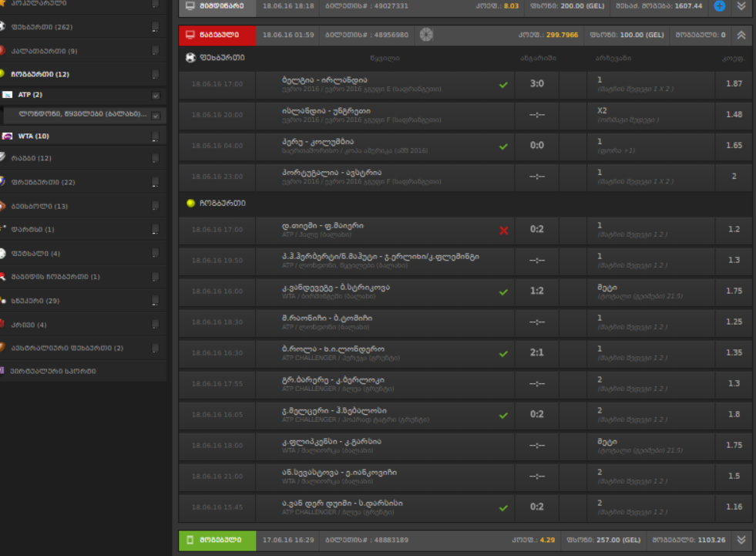Viewport: 756px width, 556px height.
Task: Click the blue plus icon on ticket 49027331
Action: (x=719, y=6)
